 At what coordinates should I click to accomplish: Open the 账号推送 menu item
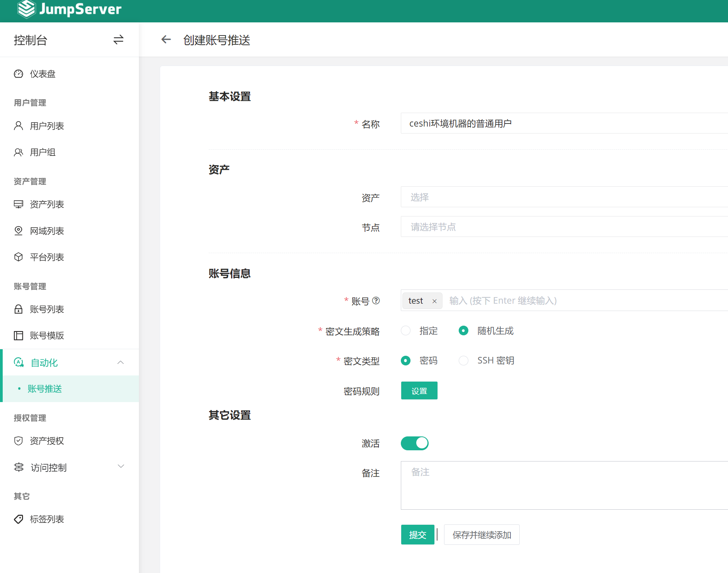tap(45, 389)
